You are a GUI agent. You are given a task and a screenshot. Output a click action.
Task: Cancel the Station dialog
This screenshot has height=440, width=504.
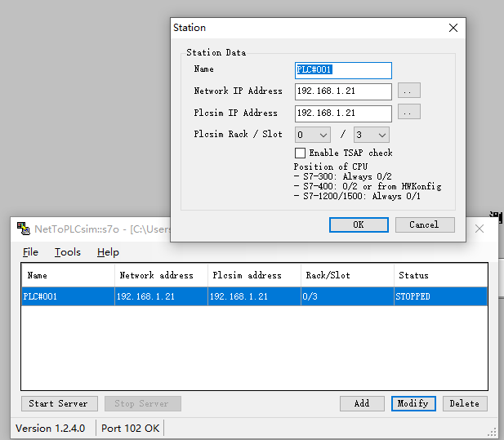pos(425,224)
